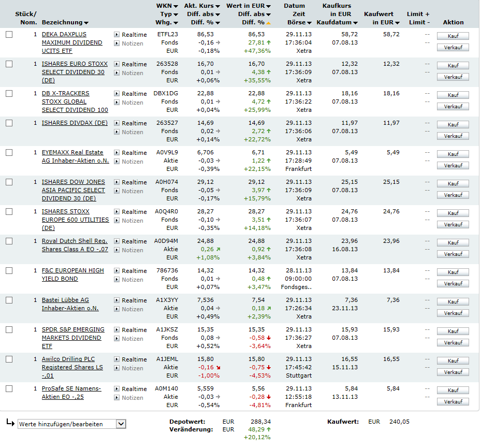Viewport: 481px width, 448px height.
Task: Click Notizen arrow icon for ISHARES EURO STOXX
Action: tap(116, 73)
